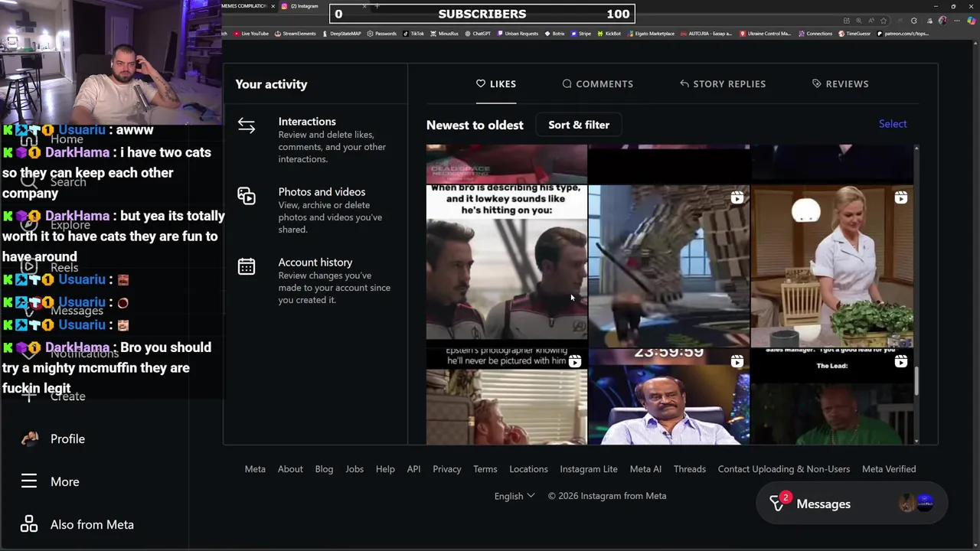Open Contact Uploading & Non-Users link
Screen dimensions: 980x551
click(784, 469)
